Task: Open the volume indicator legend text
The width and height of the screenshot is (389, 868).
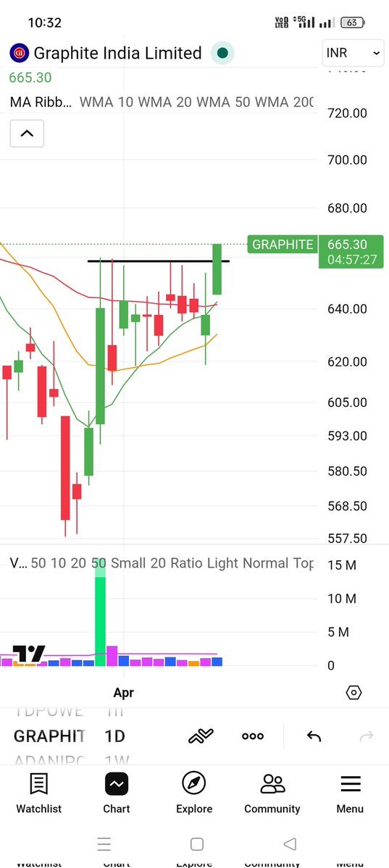Action: point(162,563)
